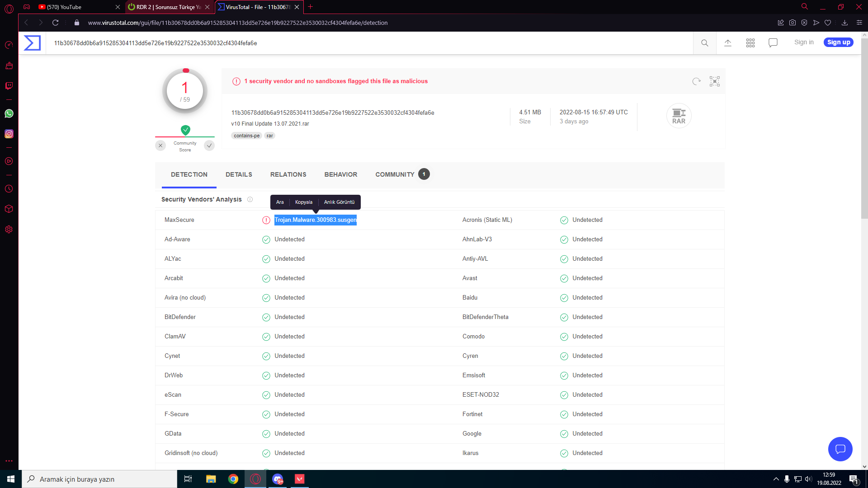Open the Opera easy setup menu icon
This screenshot has height=488, width=868.
coord(859,23)
